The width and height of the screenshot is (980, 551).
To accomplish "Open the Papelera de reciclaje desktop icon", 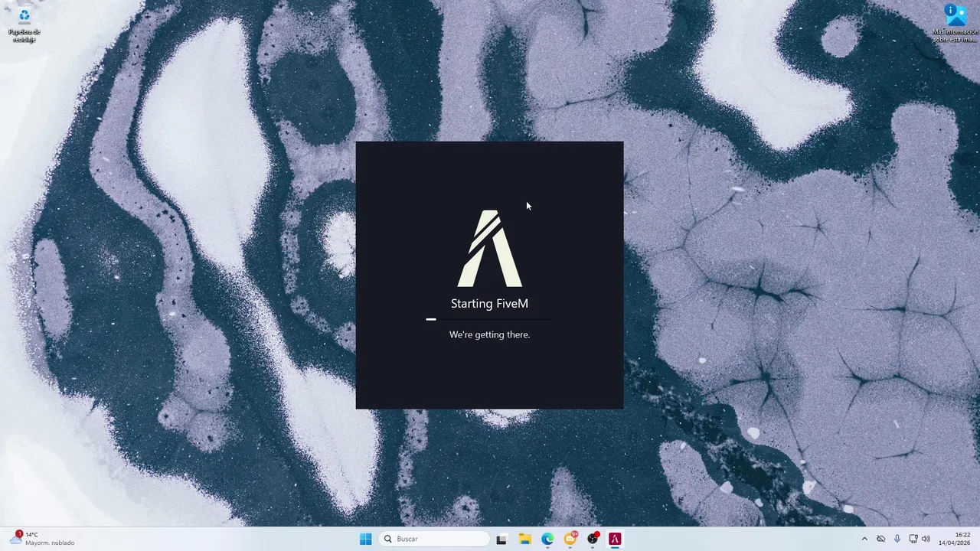I will click(x=24, y=24).
